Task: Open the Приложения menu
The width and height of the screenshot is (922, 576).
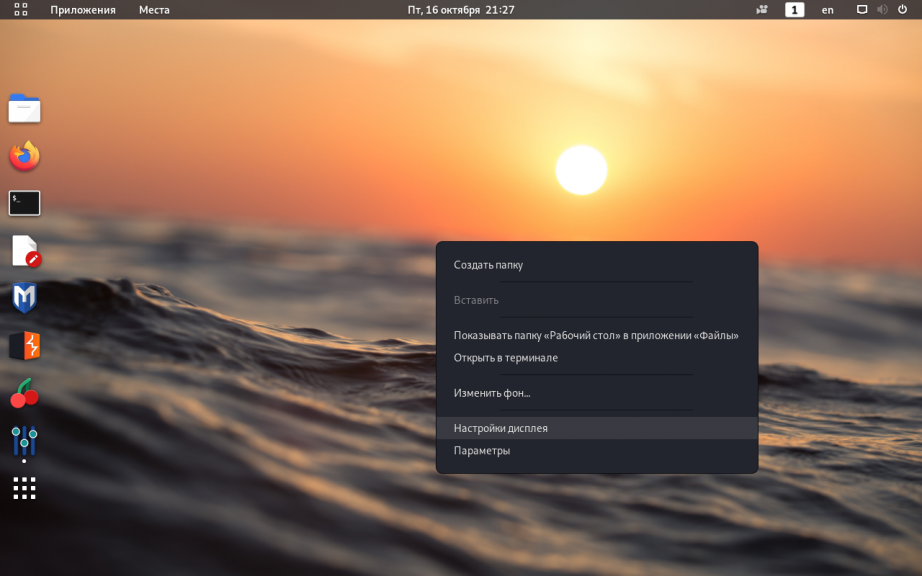Action: (83, 10)
